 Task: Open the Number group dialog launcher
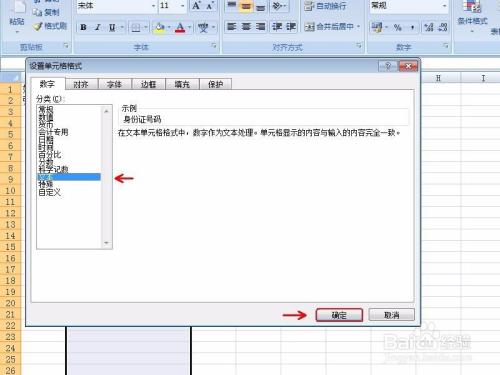(x=446, y=45)
